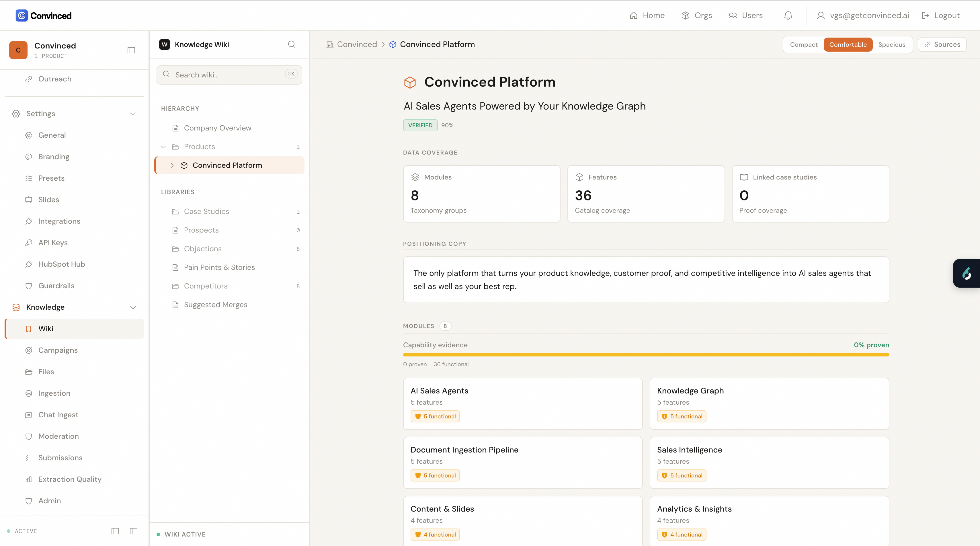Click the black W Knowledge Wiki badge

click(164, 44)
